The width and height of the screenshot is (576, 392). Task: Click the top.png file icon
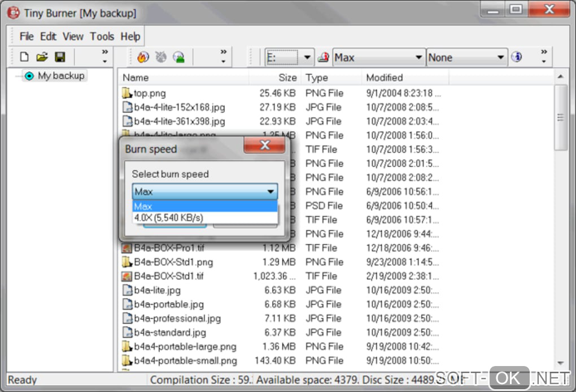click(x=126, y=93)
